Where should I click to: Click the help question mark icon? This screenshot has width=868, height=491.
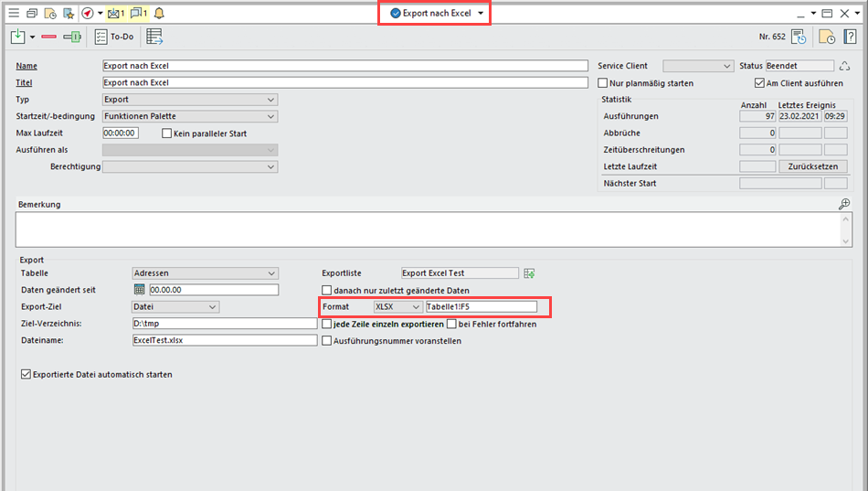849,37
